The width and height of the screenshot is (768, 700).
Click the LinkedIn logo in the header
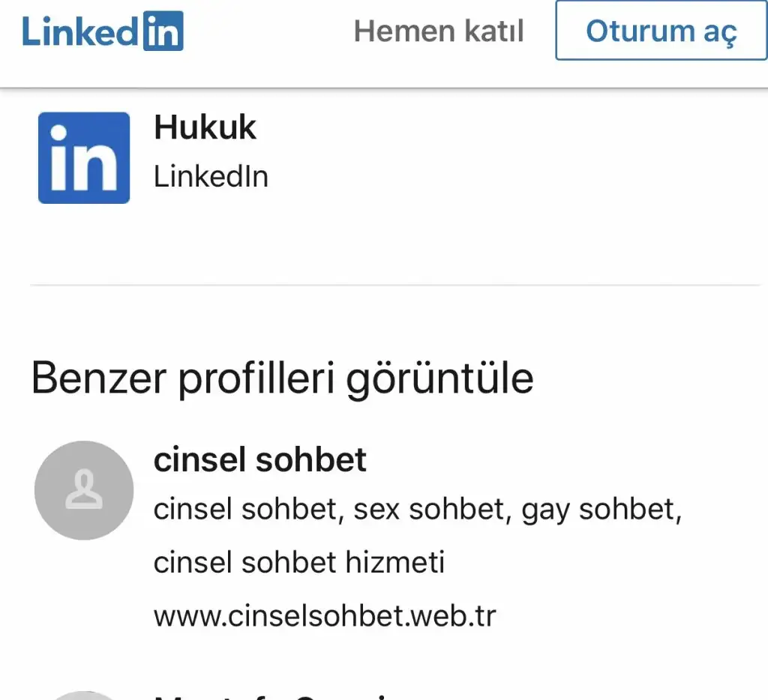(x=103, y=31)
